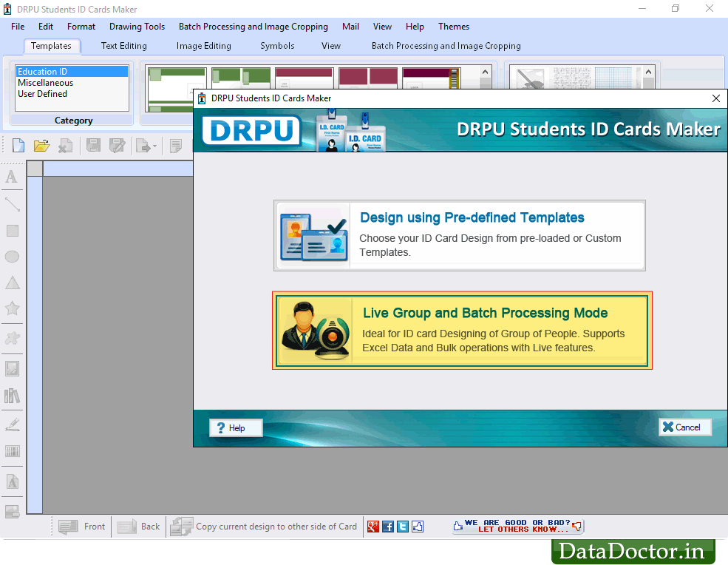Select the Line drawing tool

click(12, 204)
